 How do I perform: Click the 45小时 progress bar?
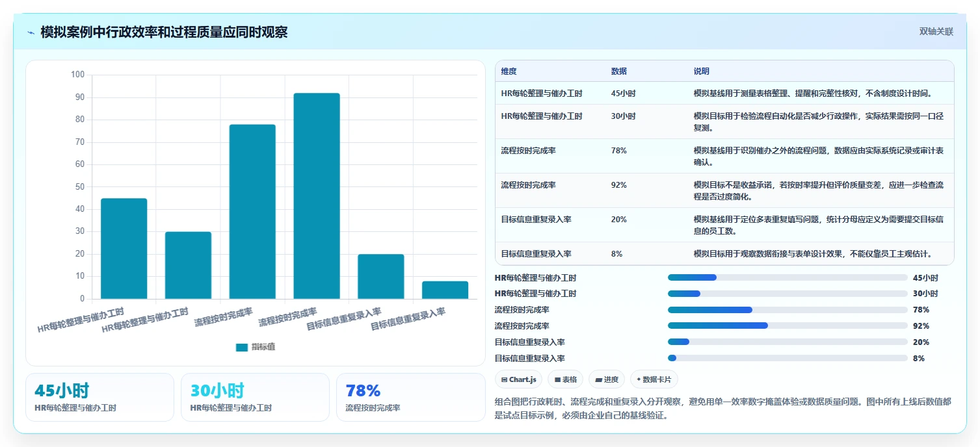click(x=788, y=277)
